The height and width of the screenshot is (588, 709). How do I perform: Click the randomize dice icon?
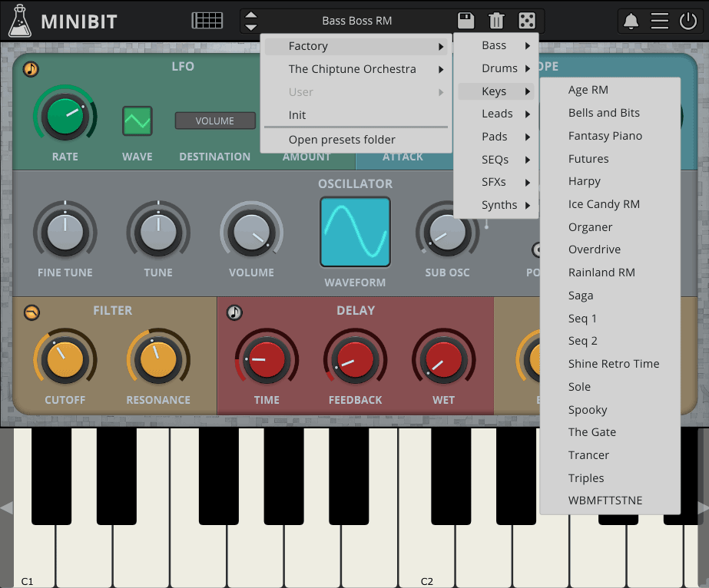pyautogui.click(x=527, y=21)
